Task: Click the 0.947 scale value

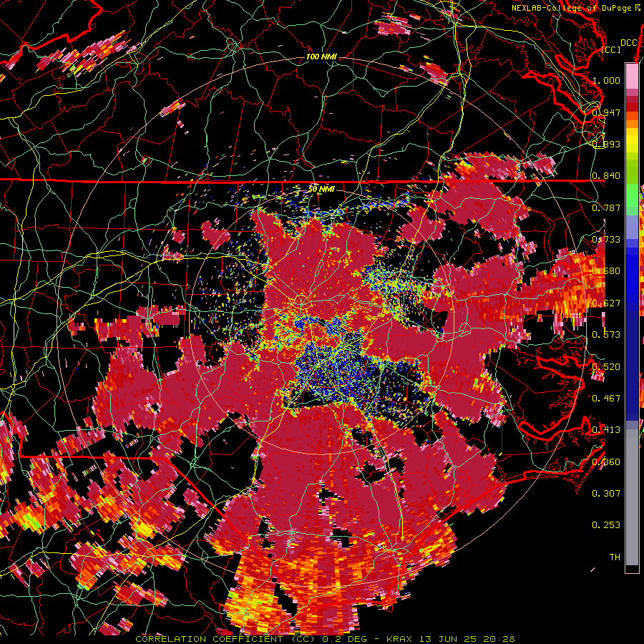Action: (x=606, y=112)
